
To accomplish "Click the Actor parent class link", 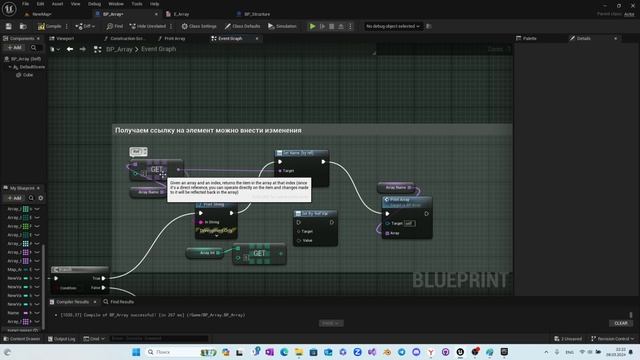I will [x=629, y=14].
